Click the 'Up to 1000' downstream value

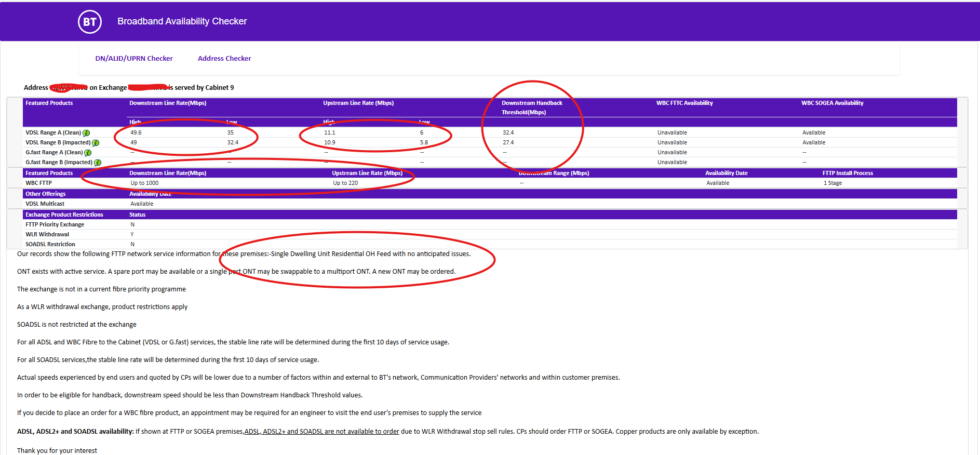pyautogui.click(x=144, y=183)
